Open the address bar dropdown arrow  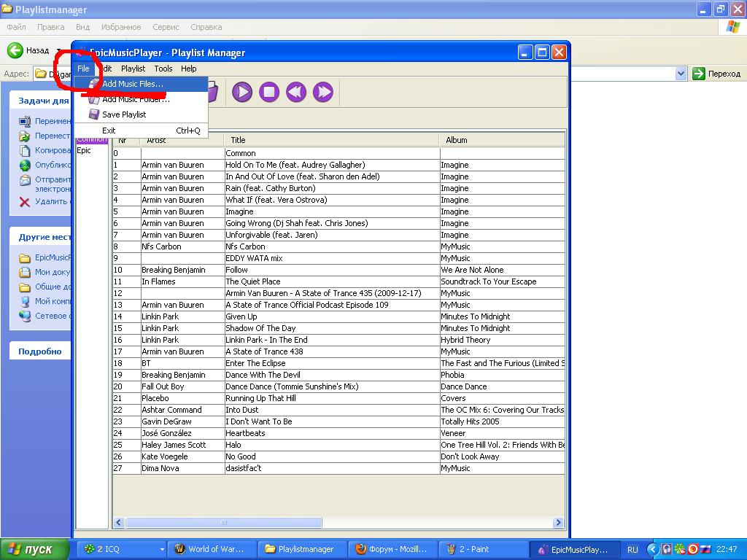pyautogui.click(x=681, y=74)
